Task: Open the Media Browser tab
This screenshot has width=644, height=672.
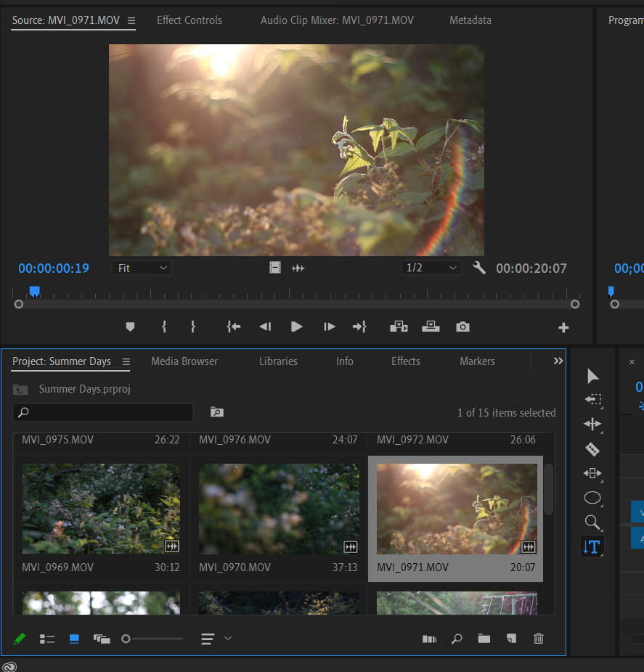Action: [x=184, y=361]
